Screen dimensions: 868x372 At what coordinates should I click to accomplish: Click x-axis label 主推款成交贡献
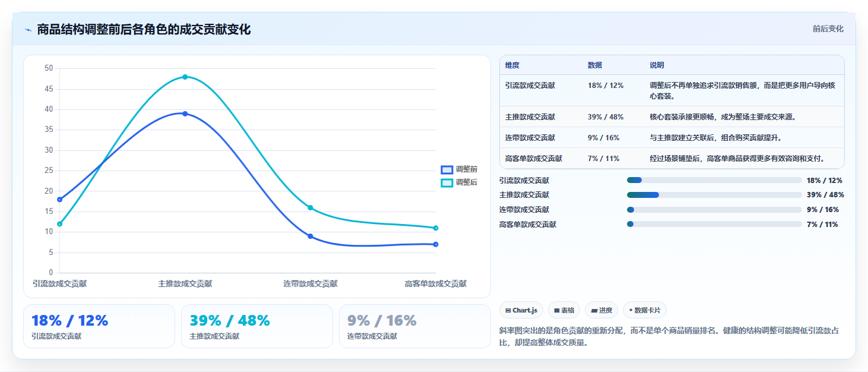tap(185, 284)
